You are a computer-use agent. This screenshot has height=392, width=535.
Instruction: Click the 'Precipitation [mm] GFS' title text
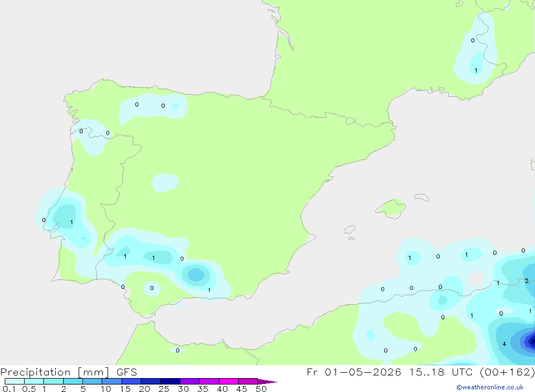[68, 372]
